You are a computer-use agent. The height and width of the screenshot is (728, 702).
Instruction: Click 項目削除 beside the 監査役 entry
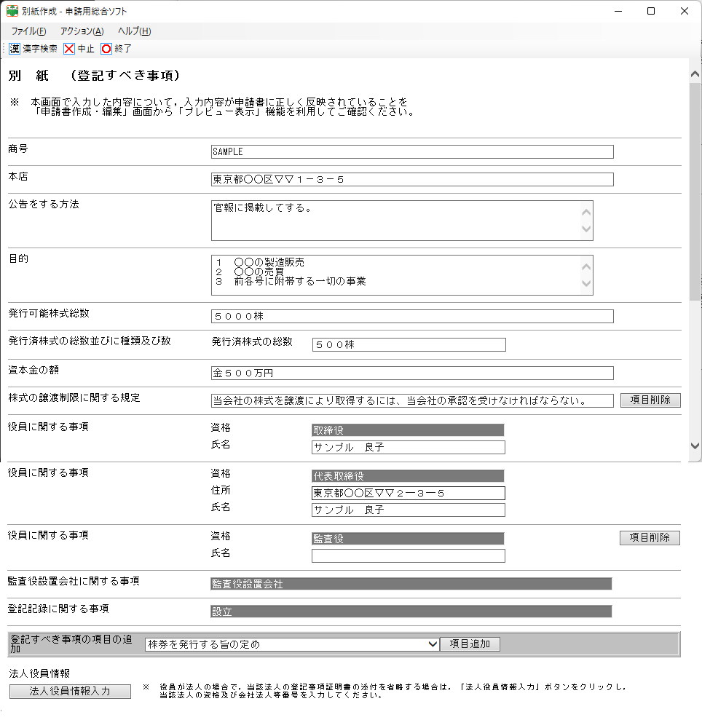click(650, 538)
